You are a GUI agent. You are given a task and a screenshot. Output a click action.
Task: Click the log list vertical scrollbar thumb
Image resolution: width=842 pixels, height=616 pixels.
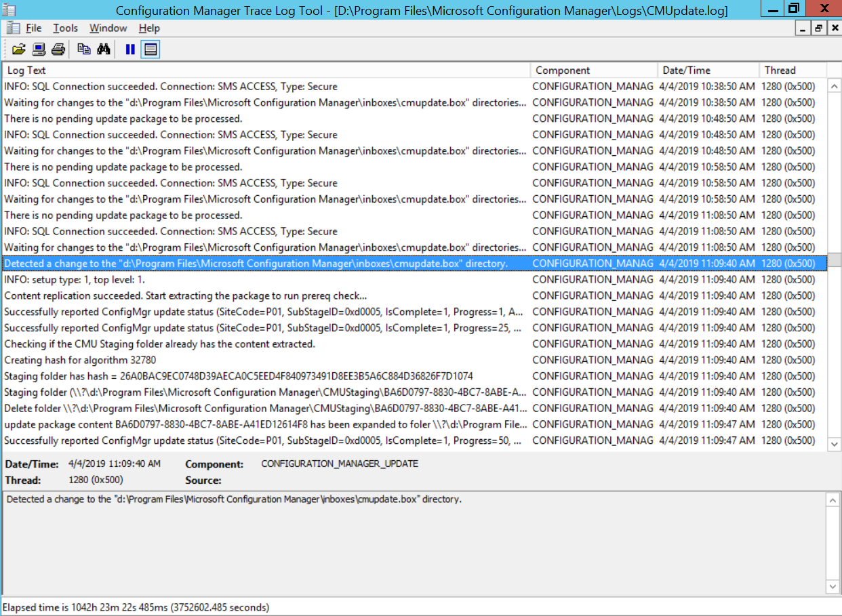834,260
